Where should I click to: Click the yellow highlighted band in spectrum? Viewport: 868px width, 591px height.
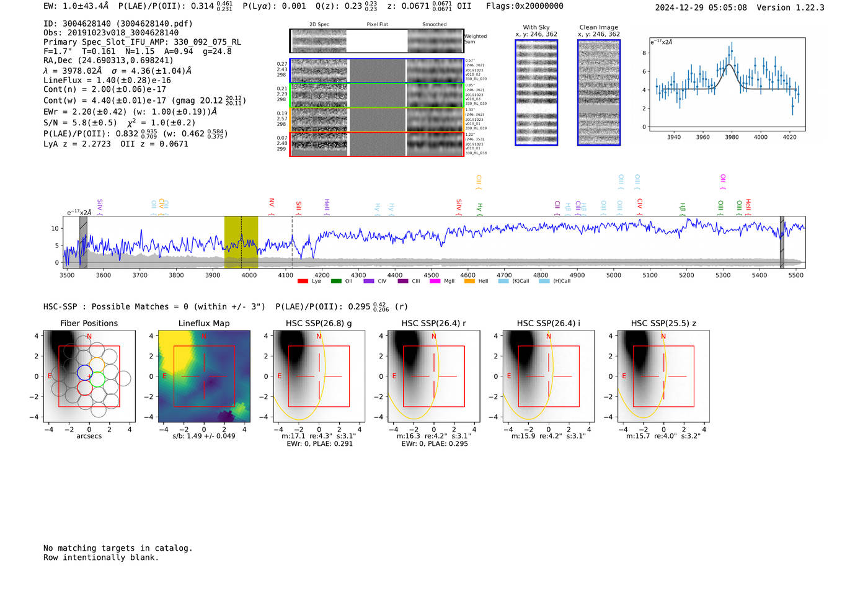pyautogui.click(x=241, y=242)
